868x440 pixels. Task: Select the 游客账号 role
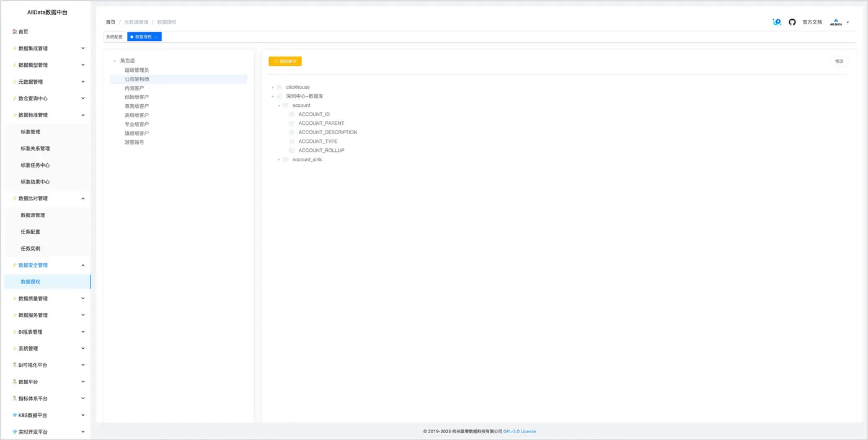coord(134,142)
